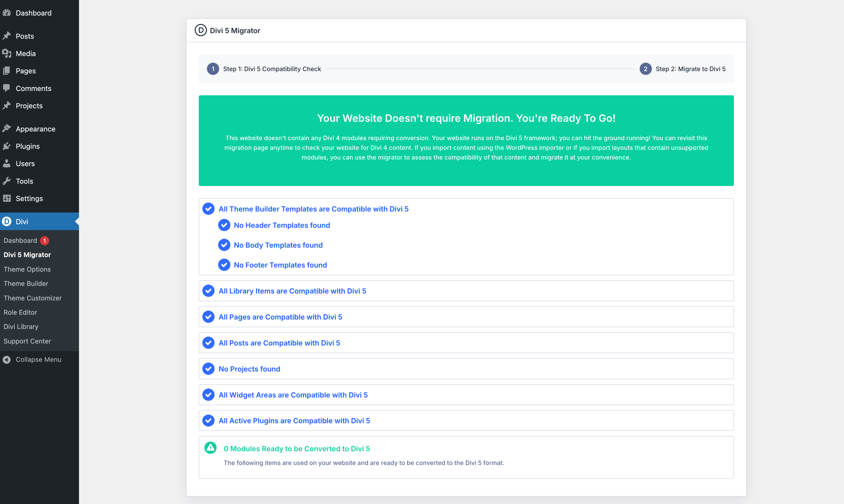
Task: Click the Appearance paintbrush icon
Action: tap(7, 128)
